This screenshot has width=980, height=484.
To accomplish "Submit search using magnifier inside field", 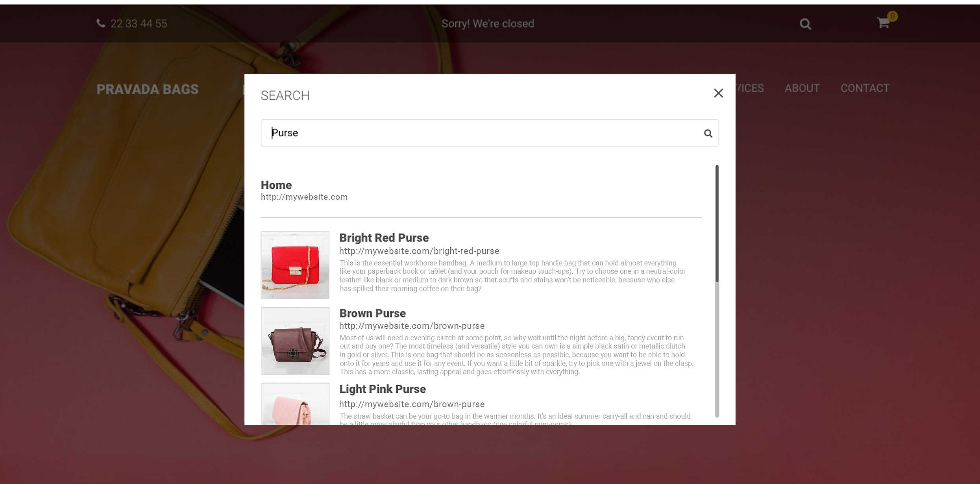I will [708, 133].
